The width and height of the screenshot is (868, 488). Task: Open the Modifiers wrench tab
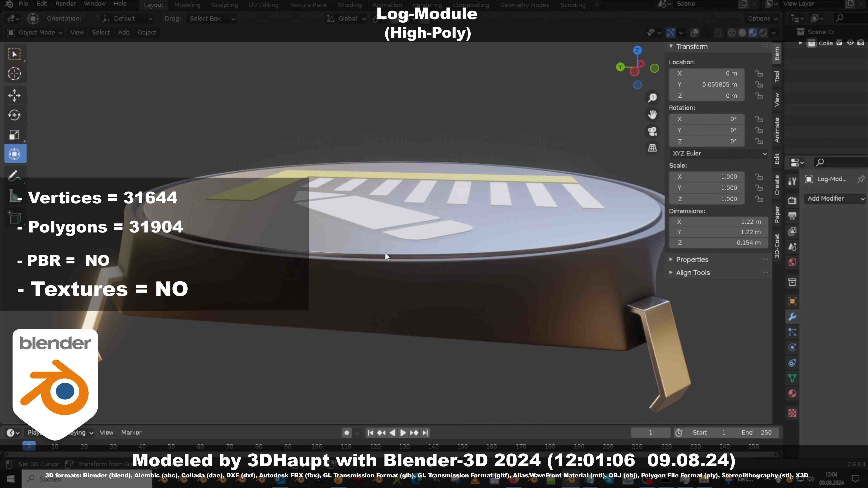(792, 317)
